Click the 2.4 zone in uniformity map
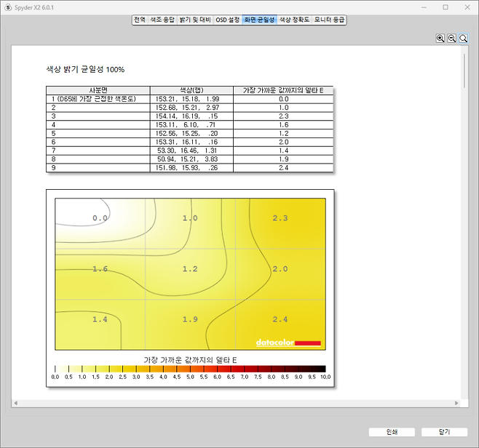Image resolution: width=479 pixels, height=448 pixels. point(280,319)
